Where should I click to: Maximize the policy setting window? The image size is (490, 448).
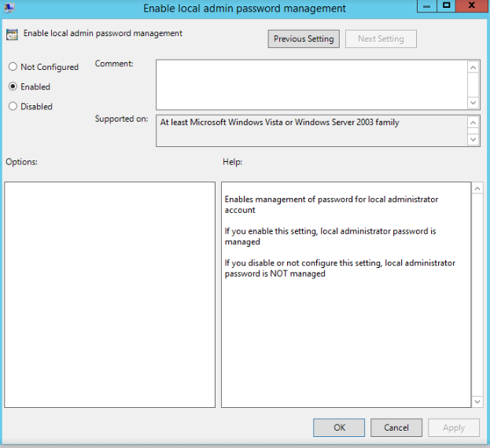pyautogui.click(x=446, y=6)
